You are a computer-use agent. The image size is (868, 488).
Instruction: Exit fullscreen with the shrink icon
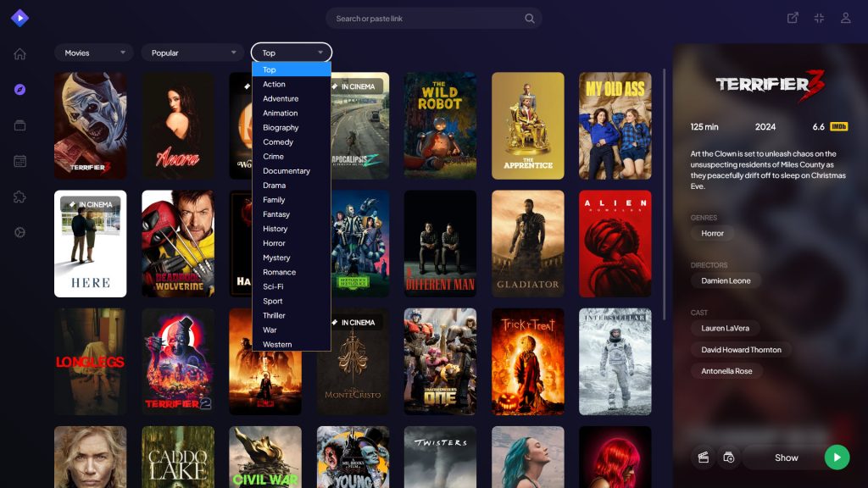(x=820, y=19)
